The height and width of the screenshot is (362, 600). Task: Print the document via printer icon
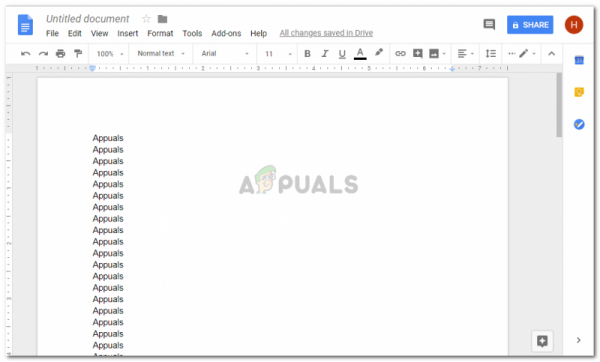(x=60, y=54)
